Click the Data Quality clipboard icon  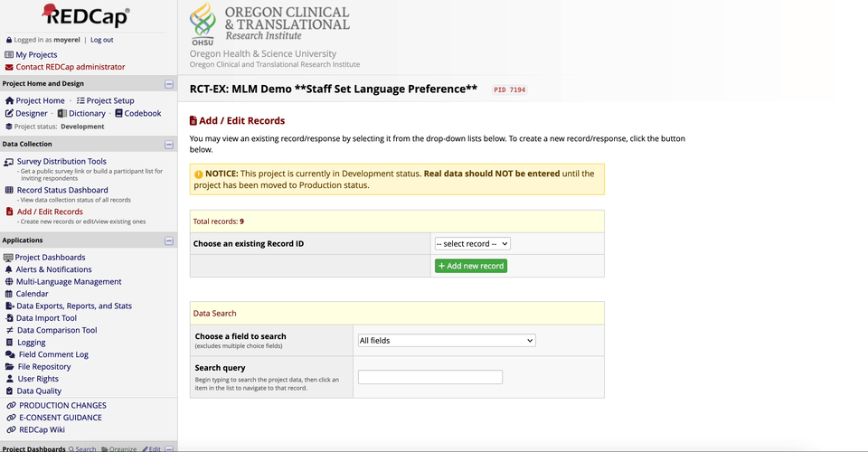(x=9, y=391)
